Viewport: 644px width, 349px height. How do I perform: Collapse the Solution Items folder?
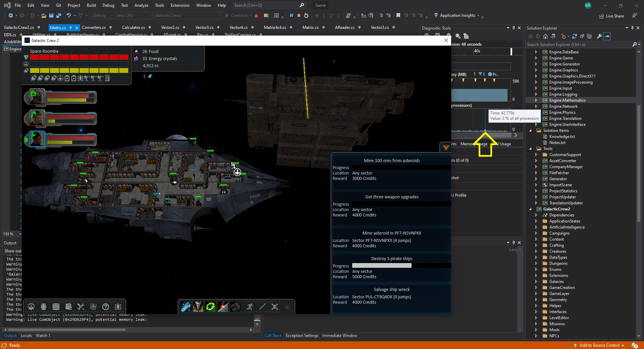tap(530, 131)
